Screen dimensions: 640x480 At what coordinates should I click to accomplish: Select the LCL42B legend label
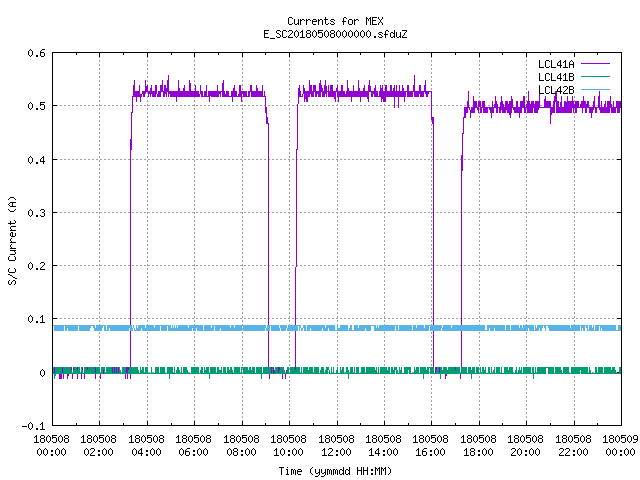556,90
